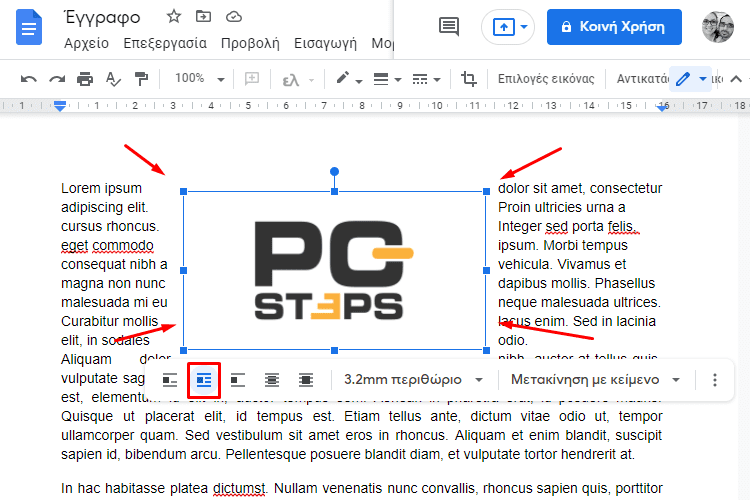Open the Προβολή menu
The image size is (750, 500).
click(x=250, y=44)
